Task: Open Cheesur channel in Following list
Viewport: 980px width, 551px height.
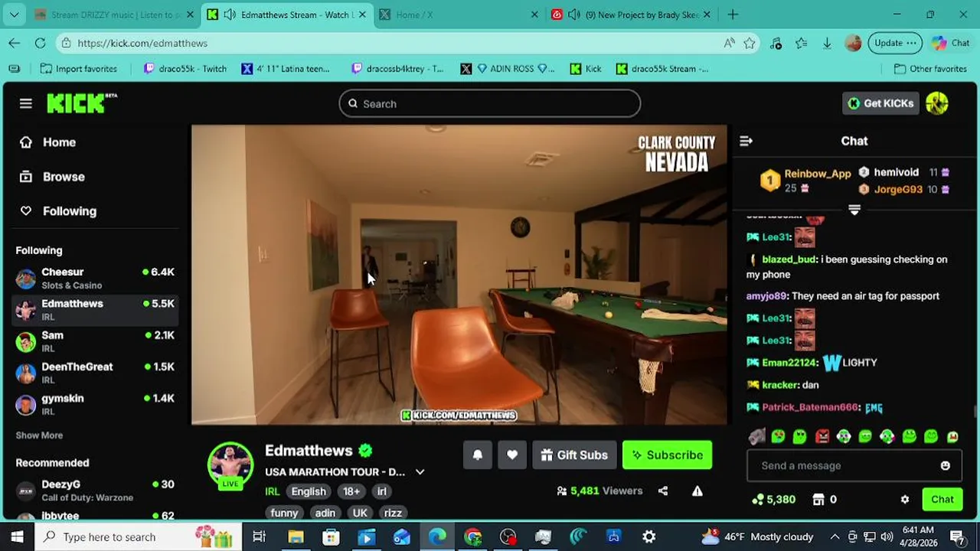Action: click(95, 278)
